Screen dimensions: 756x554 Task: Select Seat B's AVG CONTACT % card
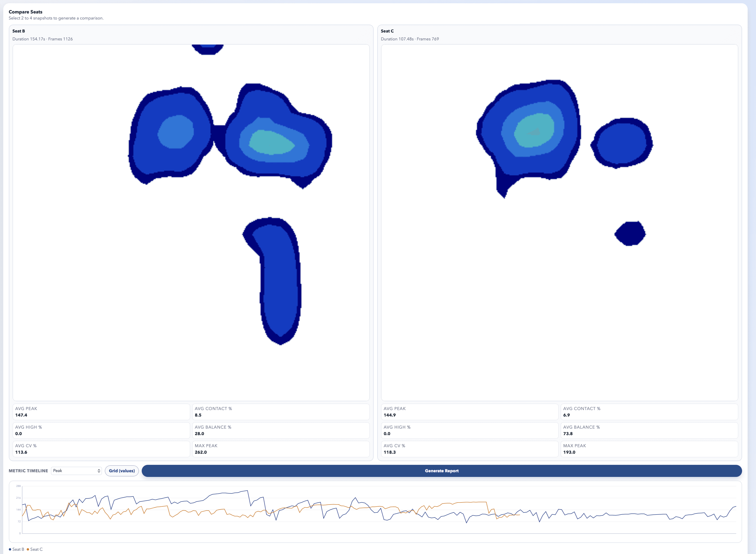click(280, 411)
